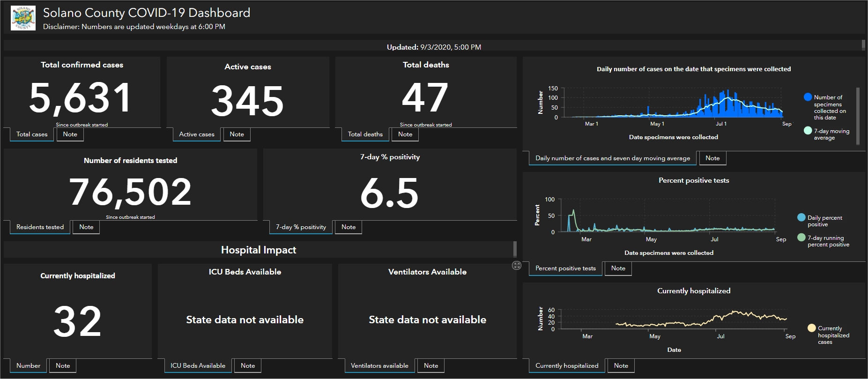Select Daily number of cases and seven day tab

pos(612,158)
